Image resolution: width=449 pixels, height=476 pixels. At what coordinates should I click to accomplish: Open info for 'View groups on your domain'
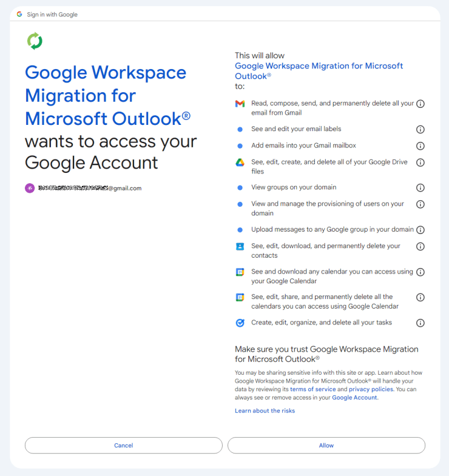[420, 187]
